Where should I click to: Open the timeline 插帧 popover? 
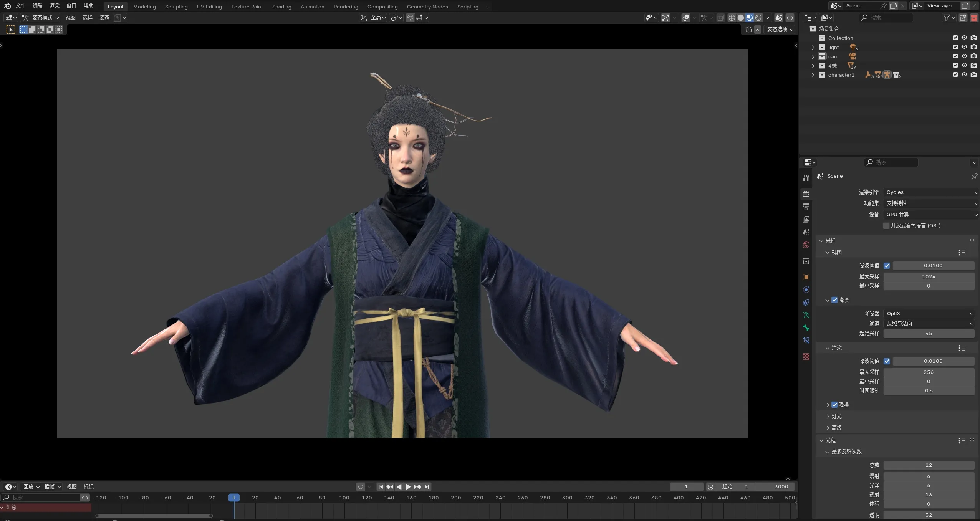pos(53,487)
